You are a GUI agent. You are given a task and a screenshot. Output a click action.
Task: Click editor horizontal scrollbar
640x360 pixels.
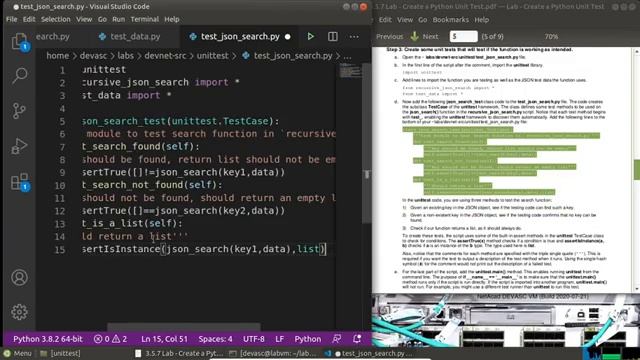[x=184, y=327]
